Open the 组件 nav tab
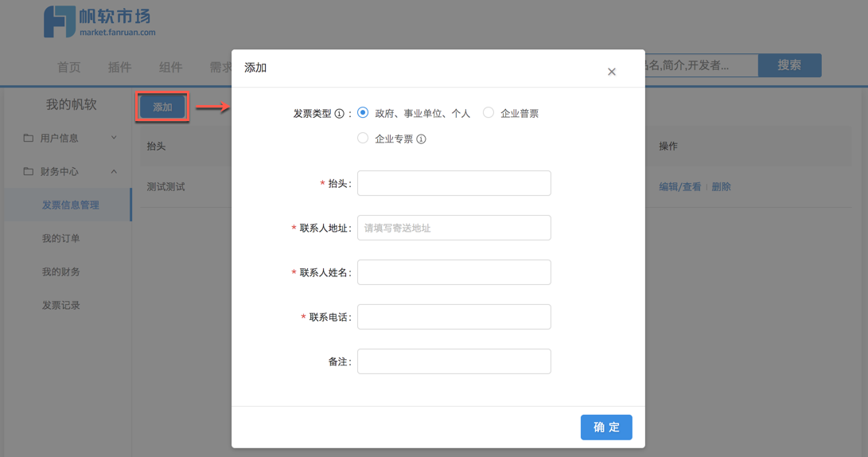868x457 pixels. pos(170,68)
